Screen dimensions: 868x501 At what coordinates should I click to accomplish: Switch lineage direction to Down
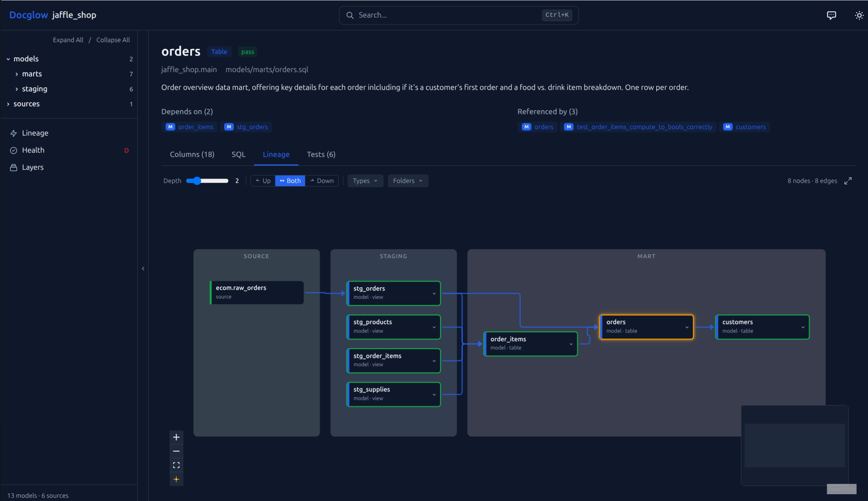pos(322,181)
